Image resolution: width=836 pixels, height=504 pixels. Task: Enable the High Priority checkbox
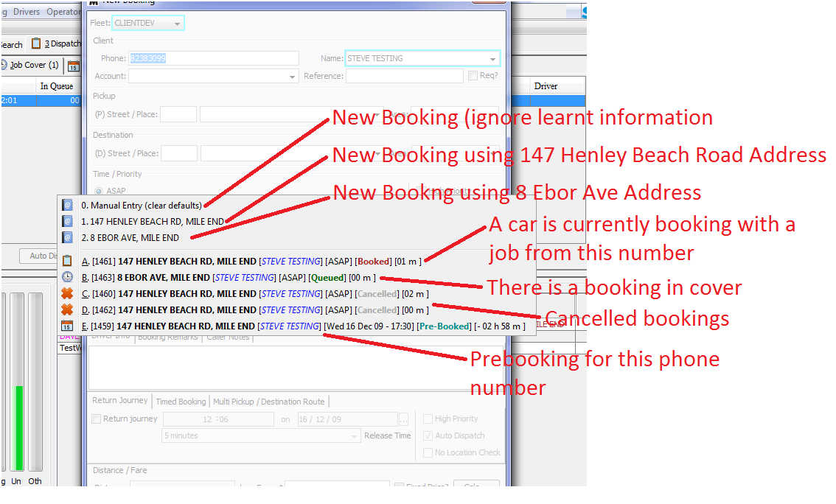point(428,419)
